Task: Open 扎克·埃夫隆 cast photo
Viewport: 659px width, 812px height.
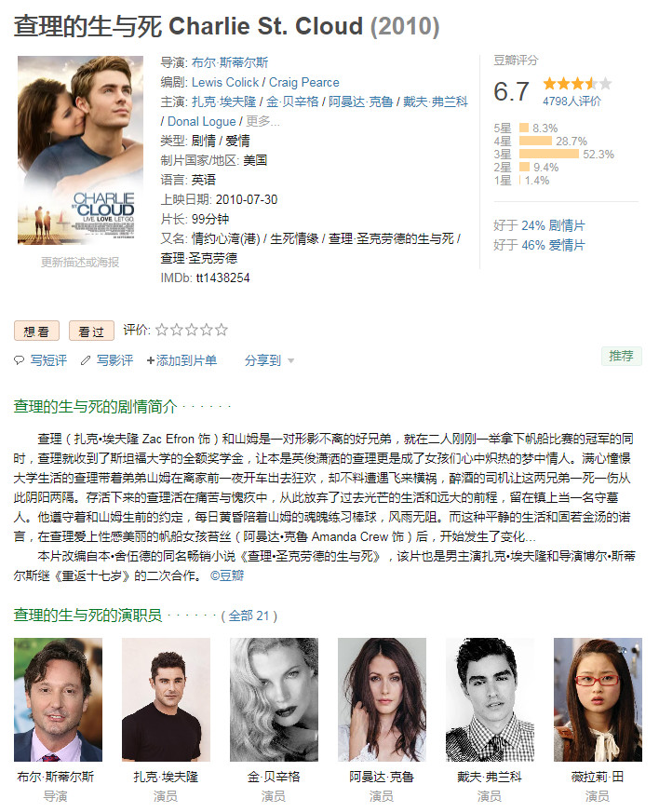Action: 166,699
